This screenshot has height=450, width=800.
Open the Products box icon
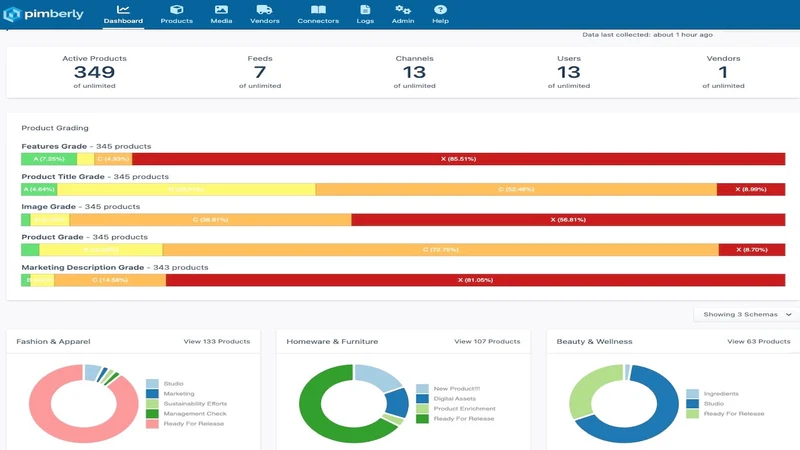pyautogui.click(x=177, y=10)
